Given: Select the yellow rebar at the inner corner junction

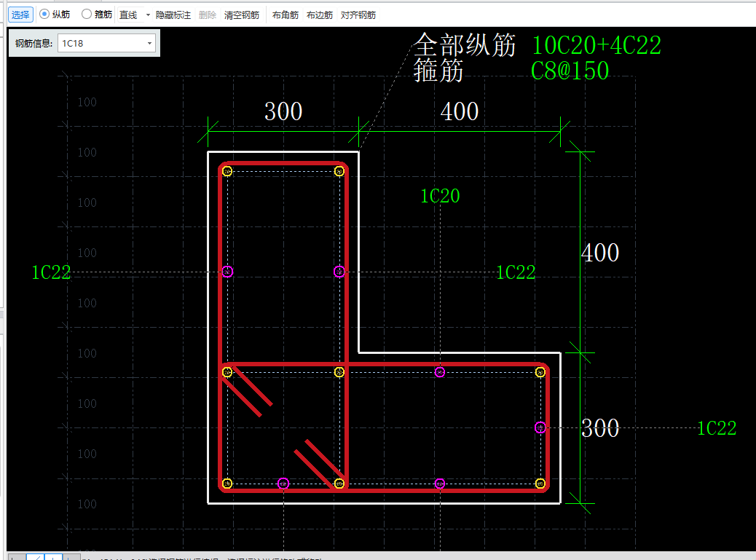Looking at the screenshot, I should (x=339, y=372).
